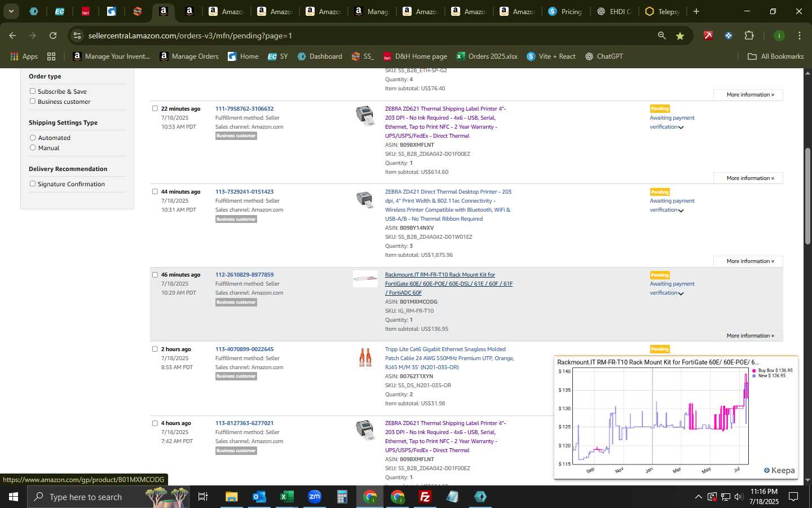Select order 113-8127363-6277021 checkbox
Image resolution: width=812 pixels, height=508 pixels.
[x=155, y=423]
